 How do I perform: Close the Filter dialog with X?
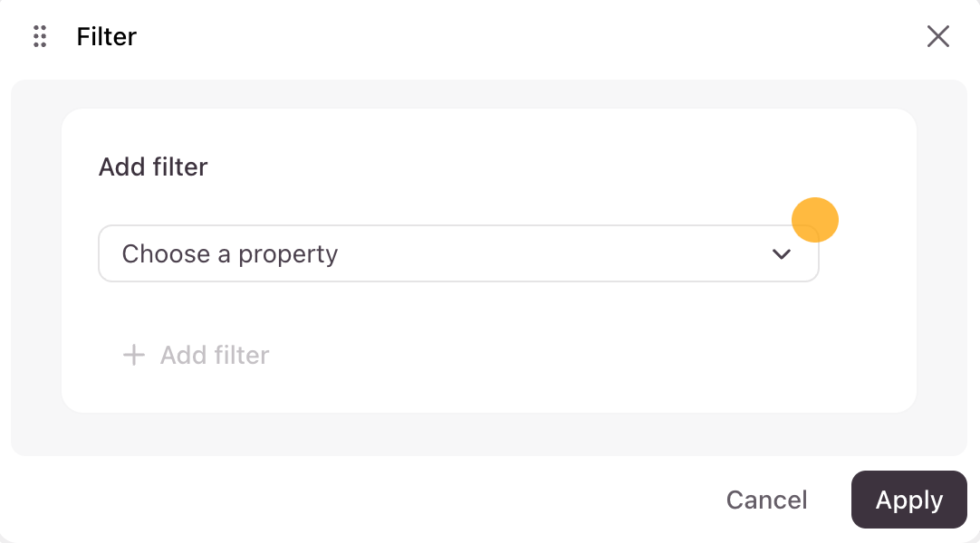[x=938, y=36]
